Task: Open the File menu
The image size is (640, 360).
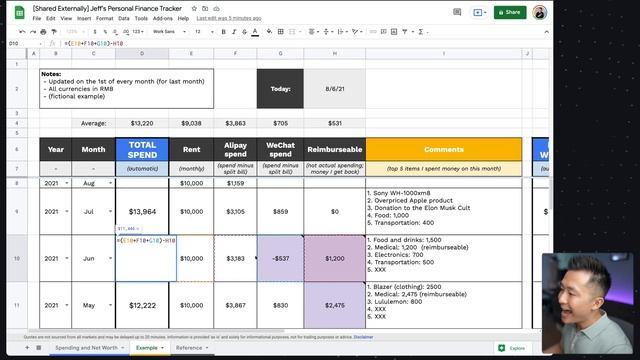Action: point(37,18)
